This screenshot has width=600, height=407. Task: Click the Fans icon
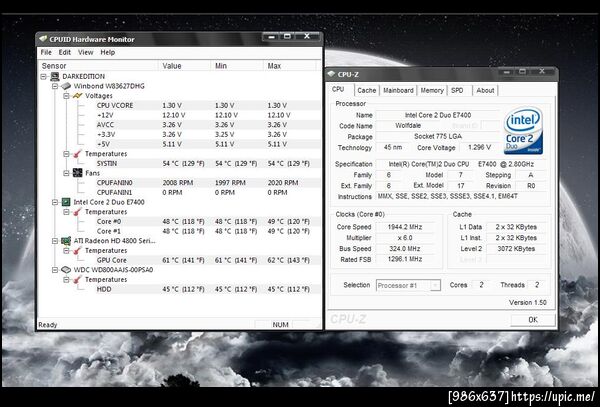78,173
